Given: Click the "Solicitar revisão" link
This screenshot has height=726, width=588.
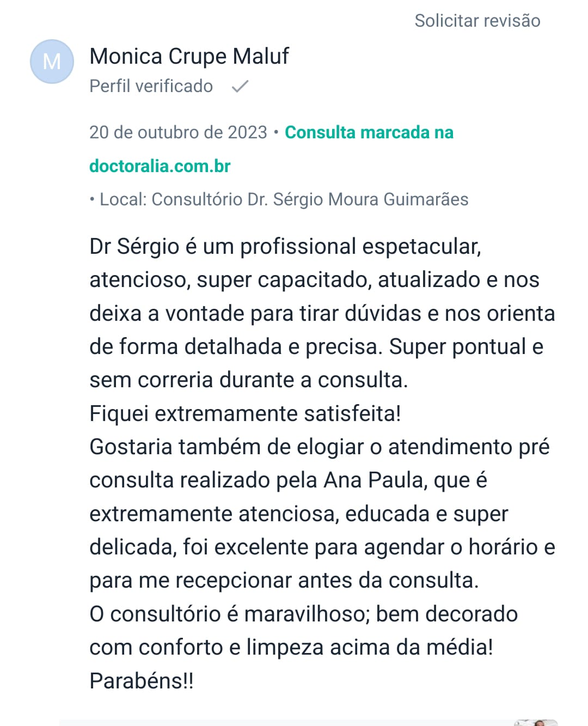Looking at the screenshot, I should [x=477, y=21].
